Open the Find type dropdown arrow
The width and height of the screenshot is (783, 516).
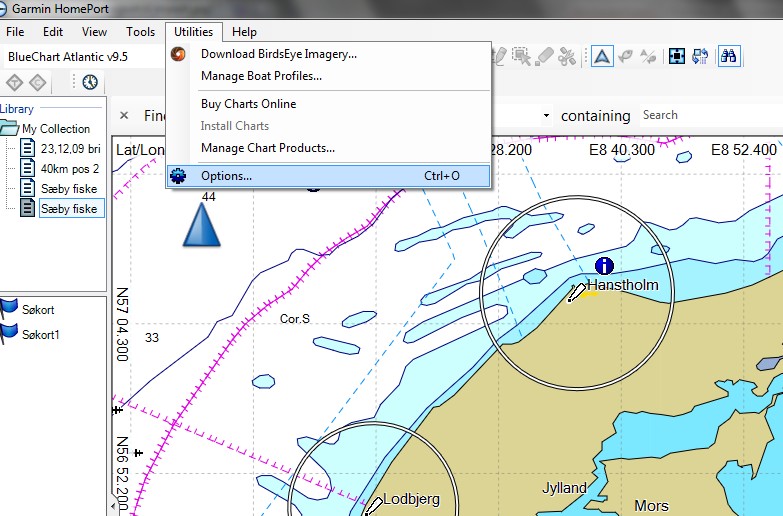[x=546, y=115]
